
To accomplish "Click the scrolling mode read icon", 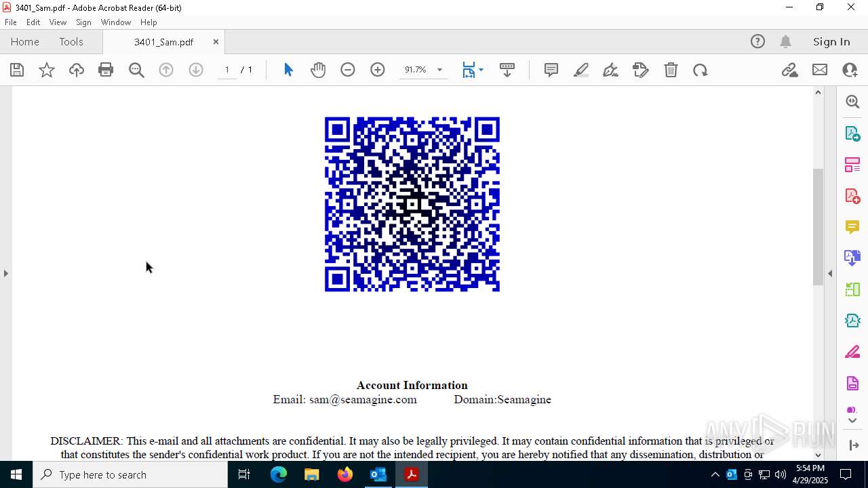I will click(x=507, y=70).
